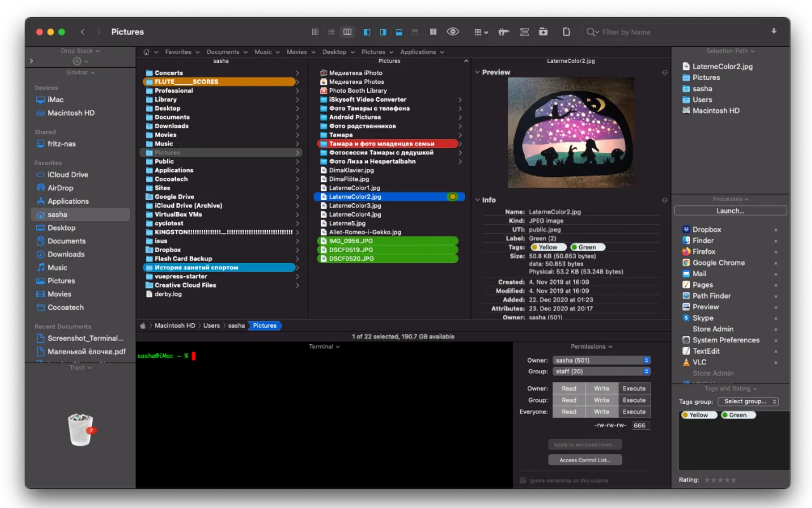The height and width of the screenshot is (508, 812).
Task: Click the Access Control List button
Action: point(585,460)
